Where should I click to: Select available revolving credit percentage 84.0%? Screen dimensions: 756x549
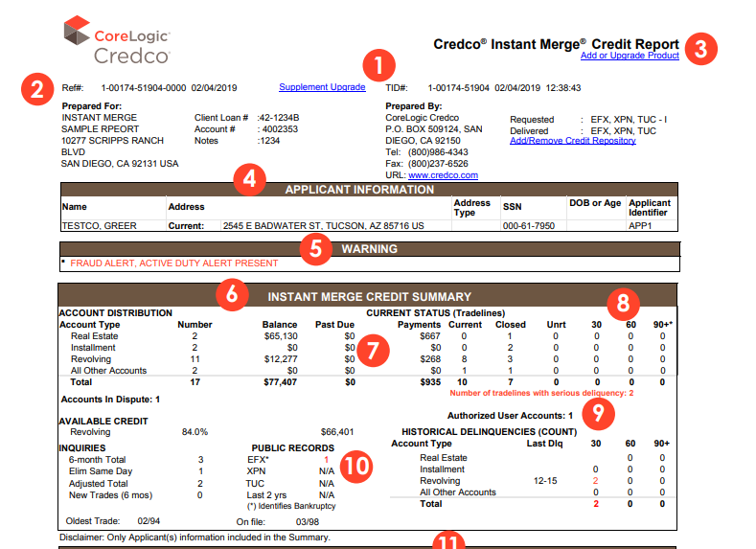pyautogui.click(x=195, y=432)
